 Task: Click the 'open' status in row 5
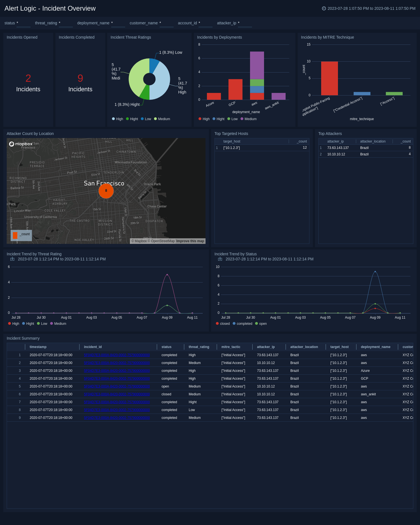[x=165, y=386]
